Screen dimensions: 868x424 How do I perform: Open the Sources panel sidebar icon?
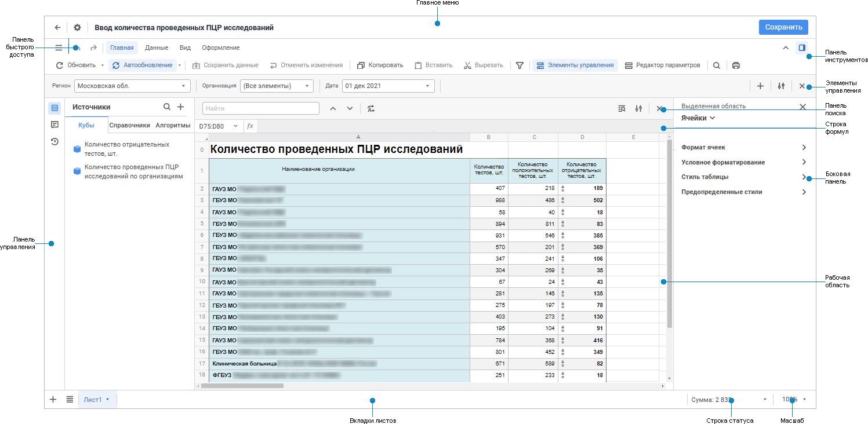[55, 108]
